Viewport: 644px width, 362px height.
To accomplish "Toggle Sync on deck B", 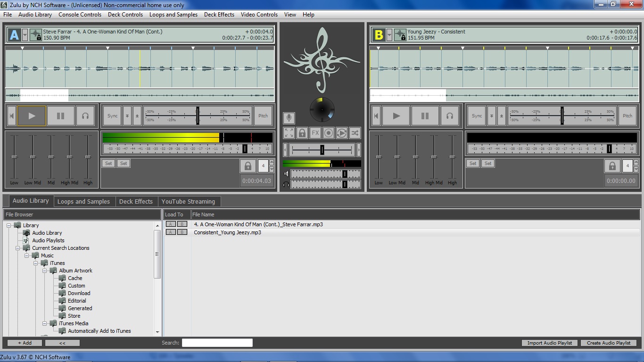I will tap(477, 115).
